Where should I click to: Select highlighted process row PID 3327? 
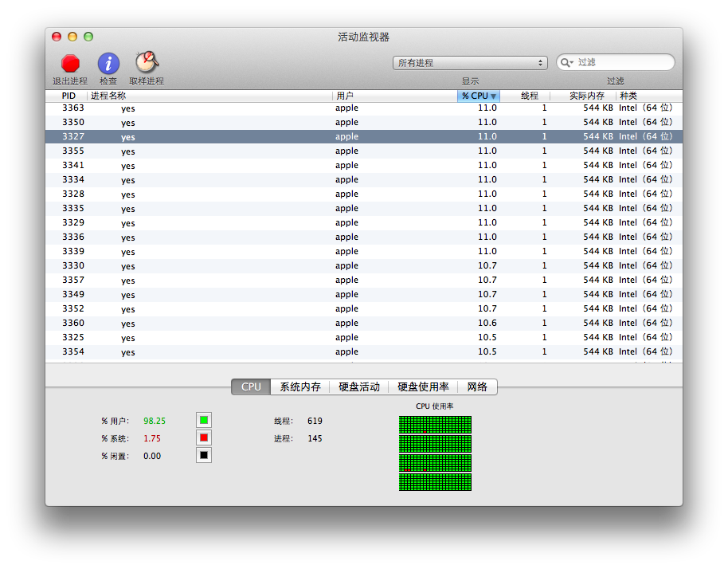coord(363,136)
